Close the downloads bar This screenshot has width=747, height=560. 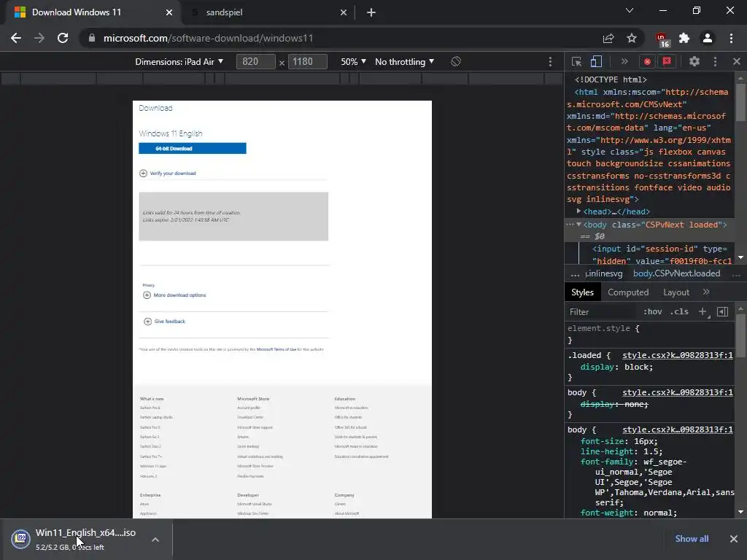coord(734,539)
